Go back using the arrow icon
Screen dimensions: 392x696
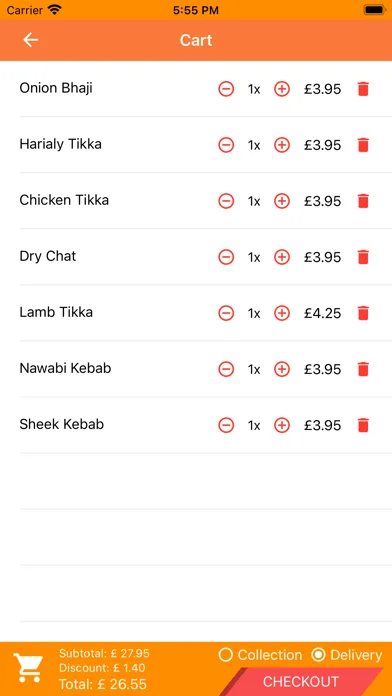pyautogui.click(x=31, y=40)
